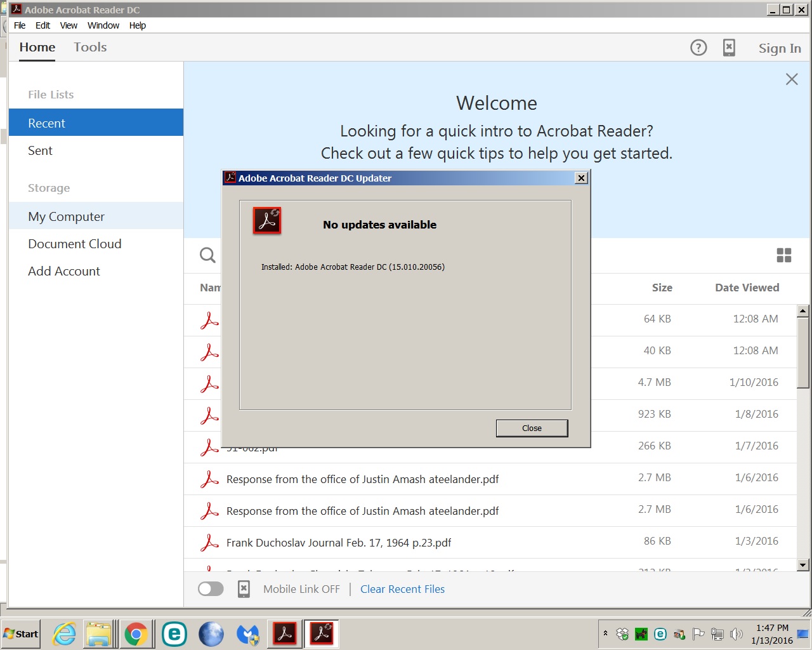Dismiss the Welcome banner with X
The image size is (812, 650).
pyautogui.click(x=792, y=79)
